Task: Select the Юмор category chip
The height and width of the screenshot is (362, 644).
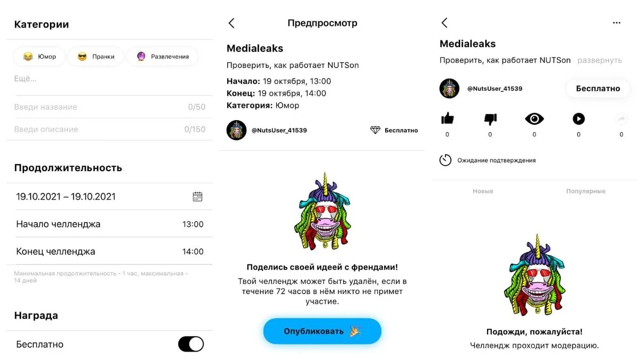Action: (40, 57)
